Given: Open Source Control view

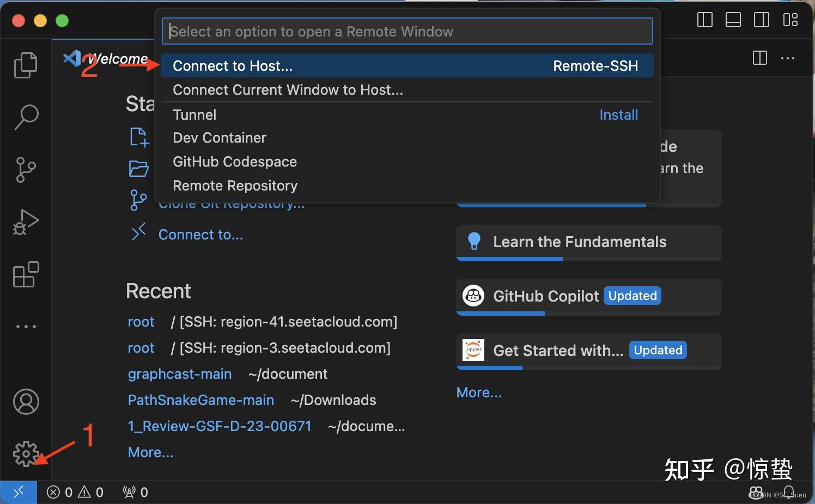Looking at the screenshot, I should click(x=26, y=170).
